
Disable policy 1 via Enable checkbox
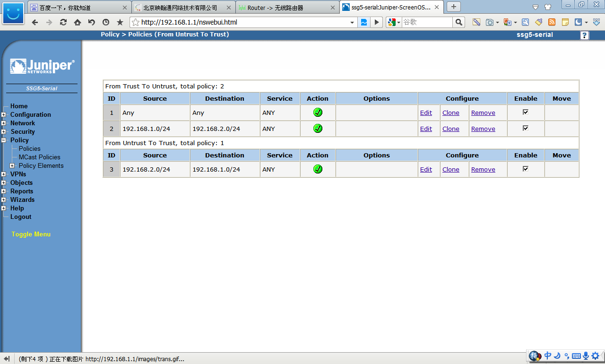(526, 112)
